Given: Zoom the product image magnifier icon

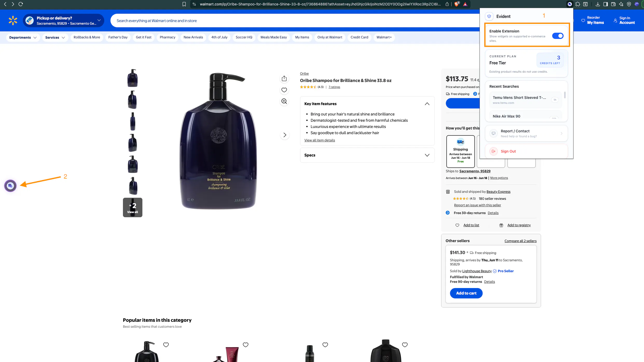Looking at the screenshot, I should click(284, 101).
